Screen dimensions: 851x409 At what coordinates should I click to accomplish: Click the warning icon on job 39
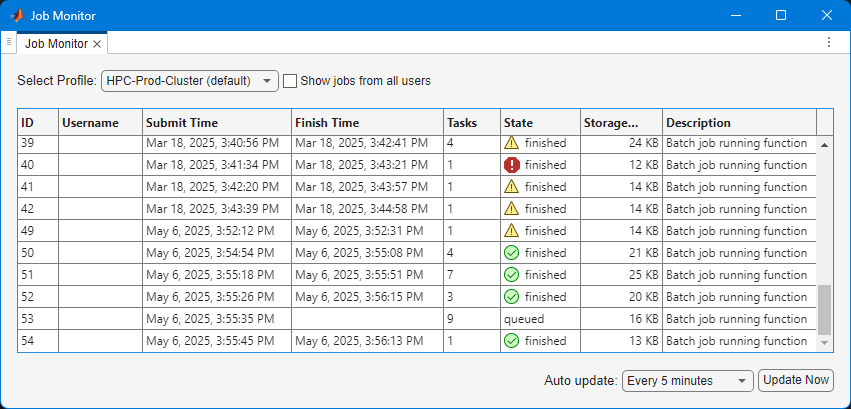(x=511, y=143)
